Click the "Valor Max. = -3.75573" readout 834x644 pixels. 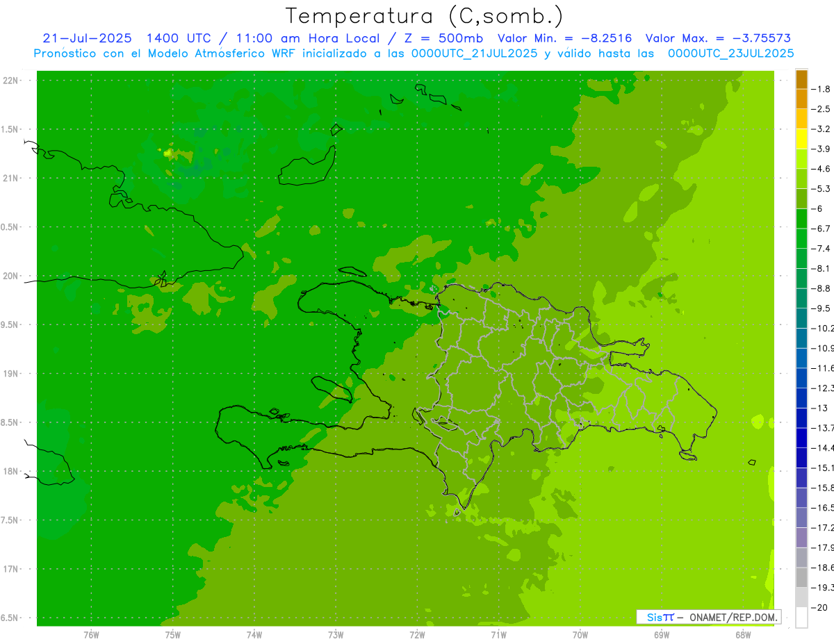718,38
